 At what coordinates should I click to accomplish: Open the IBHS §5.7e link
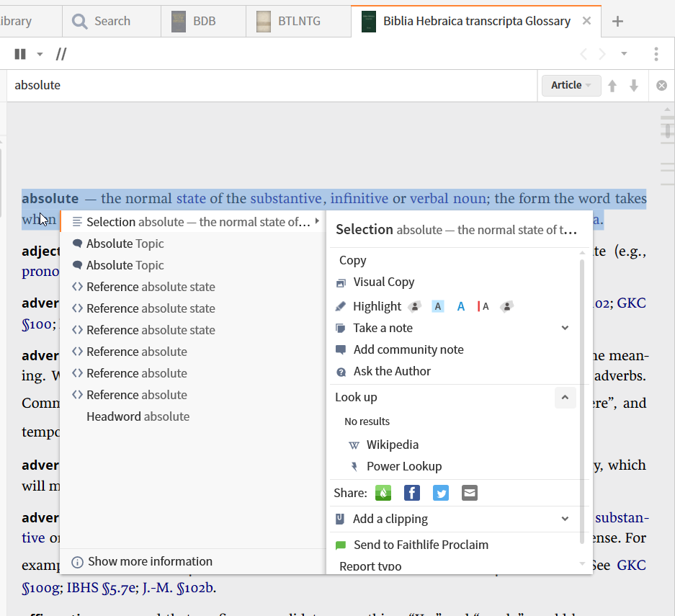tap(101, 588)
